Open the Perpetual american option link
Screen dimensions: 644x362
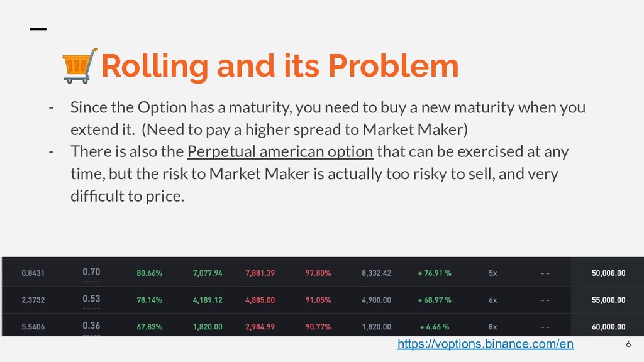click(280, 151)
